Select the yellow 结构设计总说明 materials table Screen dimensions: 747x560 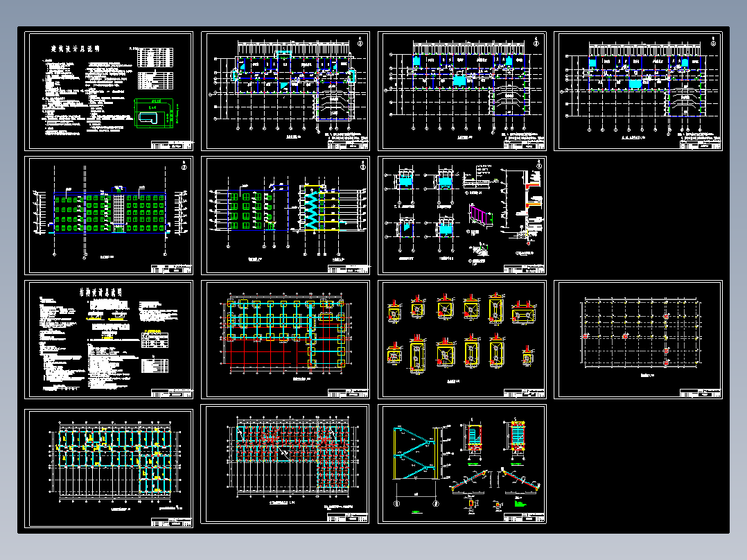pos(155,340)
